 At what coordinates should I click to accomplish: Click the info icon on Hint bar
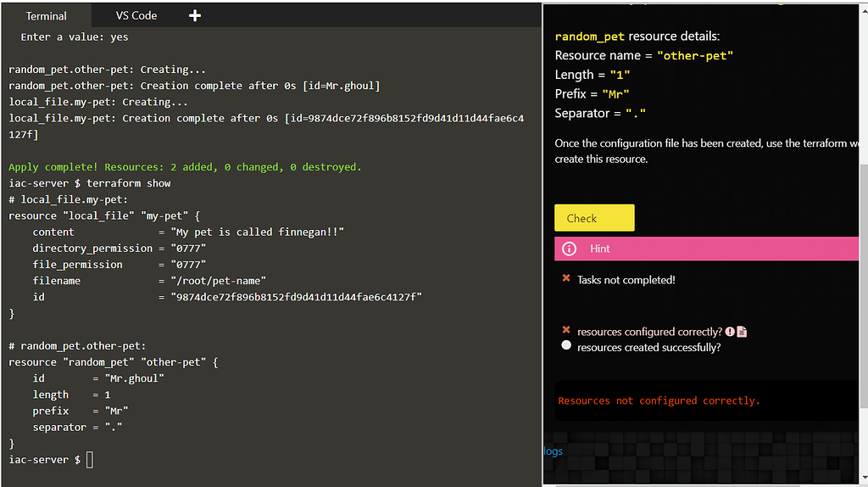click(x=570, y=249)
